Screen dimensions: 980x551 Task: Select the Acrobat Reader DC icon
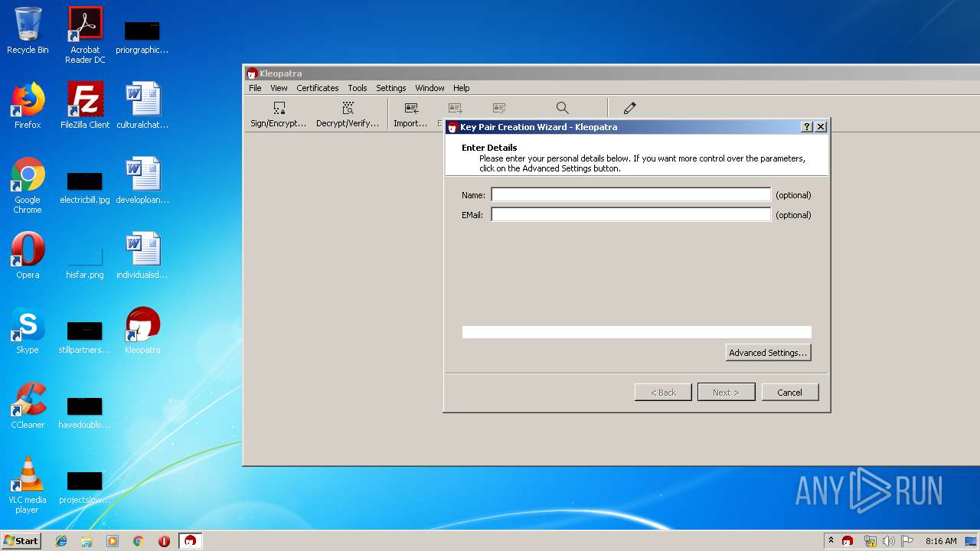[85, 35]
